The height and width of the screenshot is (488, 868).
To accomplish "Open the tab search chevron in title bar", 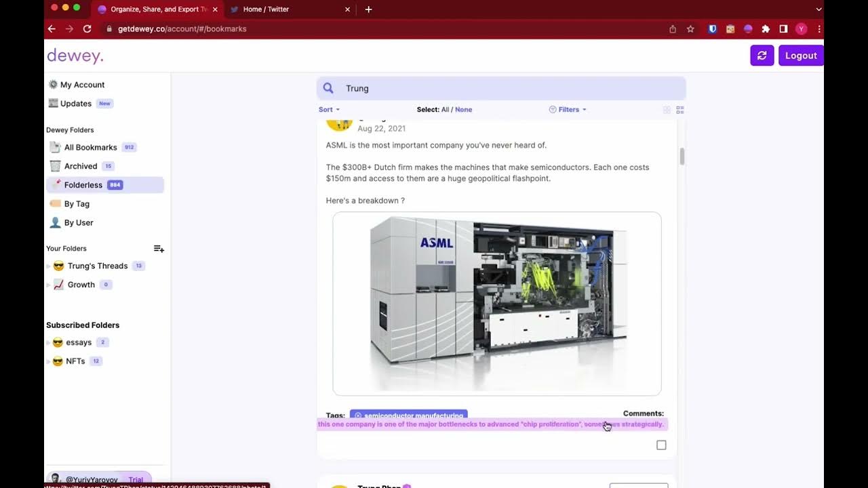I will coord(818,9).
